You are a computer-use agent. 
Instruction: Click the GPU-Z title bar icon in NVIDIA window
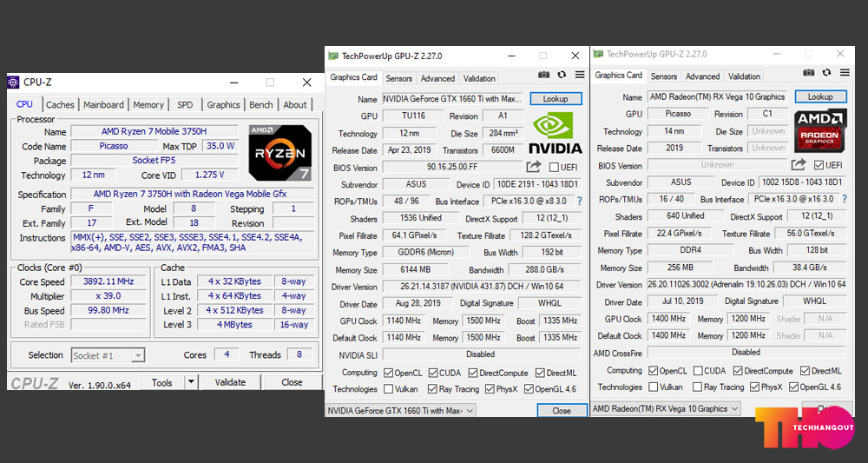[333, 56]
